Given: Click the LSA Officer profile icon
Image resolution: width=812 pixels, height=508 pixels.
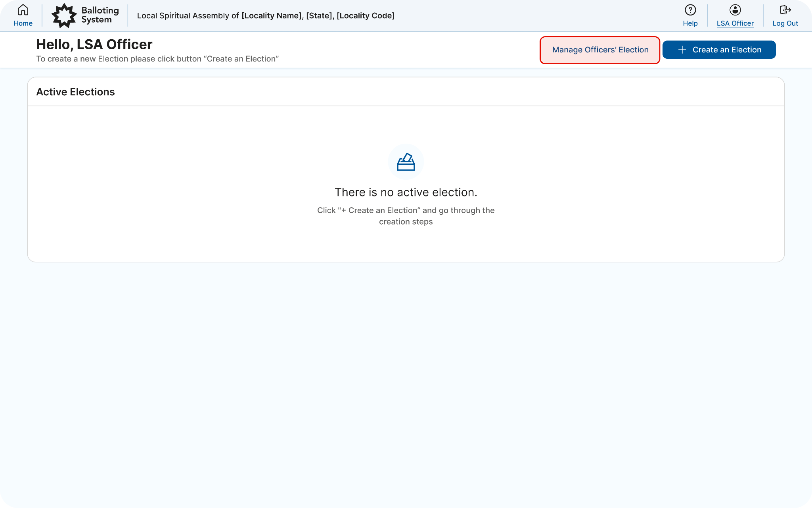Looking at the screenshot, I should pos(735,10).
